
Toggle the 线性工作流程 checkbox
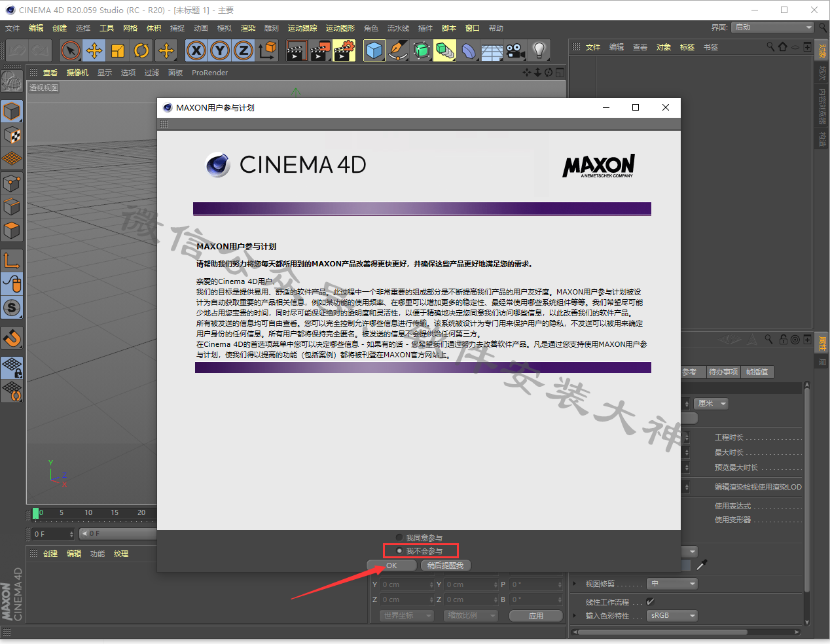click(x=650, y=601)
